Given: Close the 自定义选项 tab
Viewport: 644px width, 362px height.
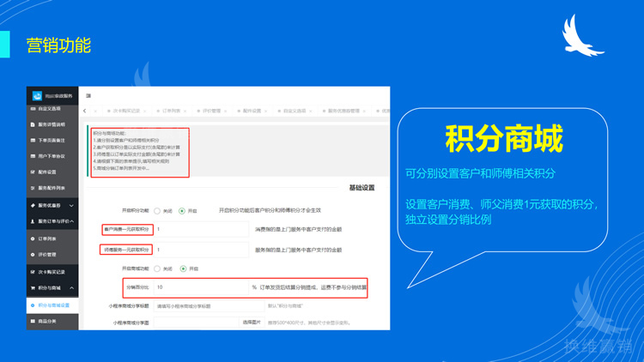Looking at the screenshot, I should 311,112.
